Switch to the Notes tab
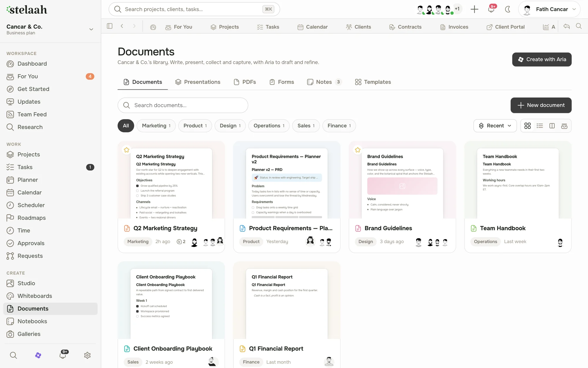The height and width of the screenshot is (368, 588). pyautogui.click(x=324, y=82)
